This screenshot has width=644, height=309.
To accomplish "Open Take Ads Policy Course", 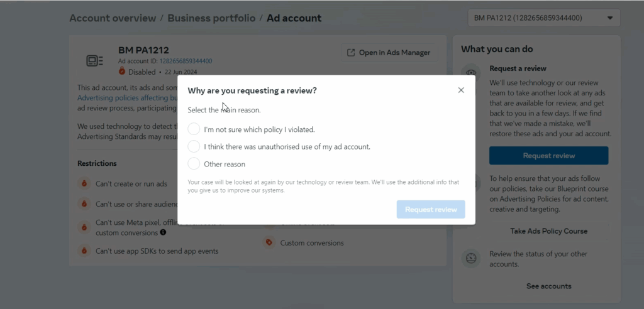I will point(548,231).
